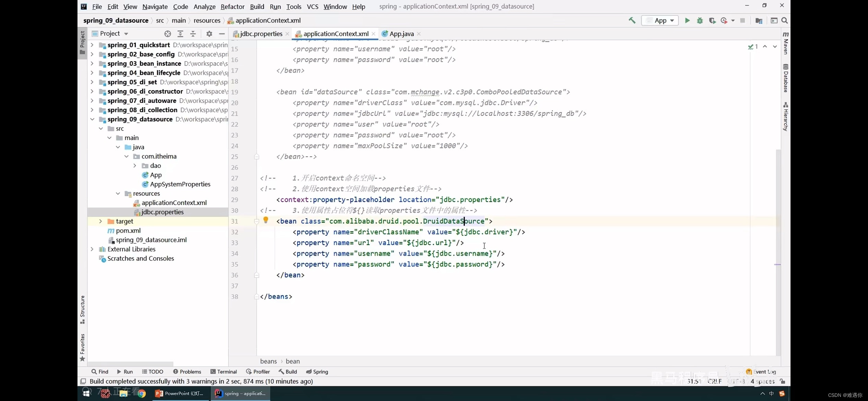This screenshot has width=868, height=401.
Task: Open the Navigate menu
Action: coord(155,7)
